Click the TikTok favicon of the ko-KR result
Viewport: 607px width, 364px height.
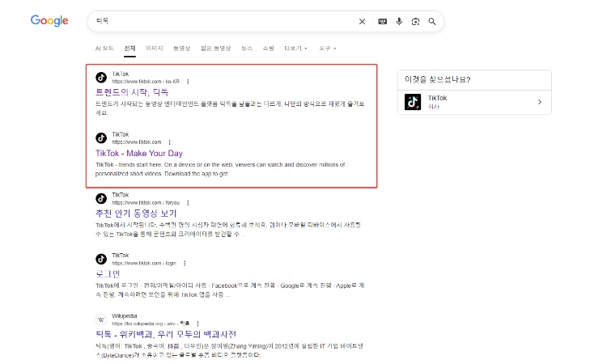tap(101, 78)
